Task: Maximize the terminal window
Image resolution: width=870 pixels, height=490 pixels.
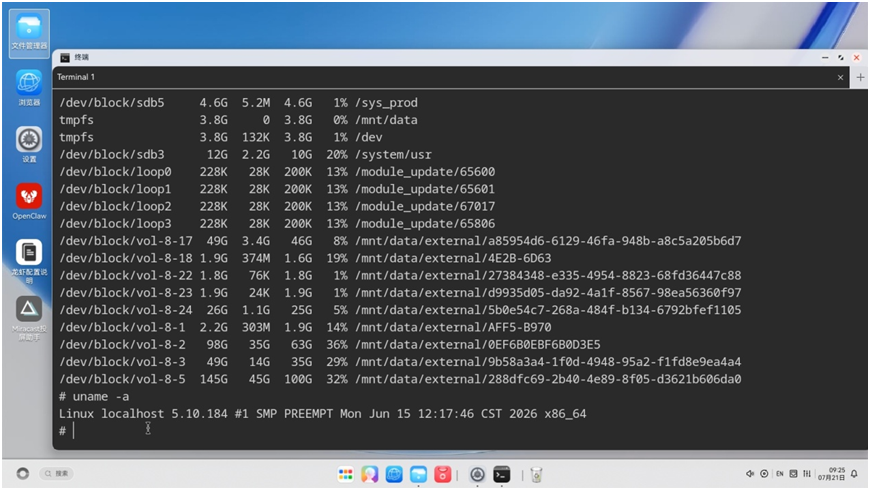Action: tap(841, 57)
